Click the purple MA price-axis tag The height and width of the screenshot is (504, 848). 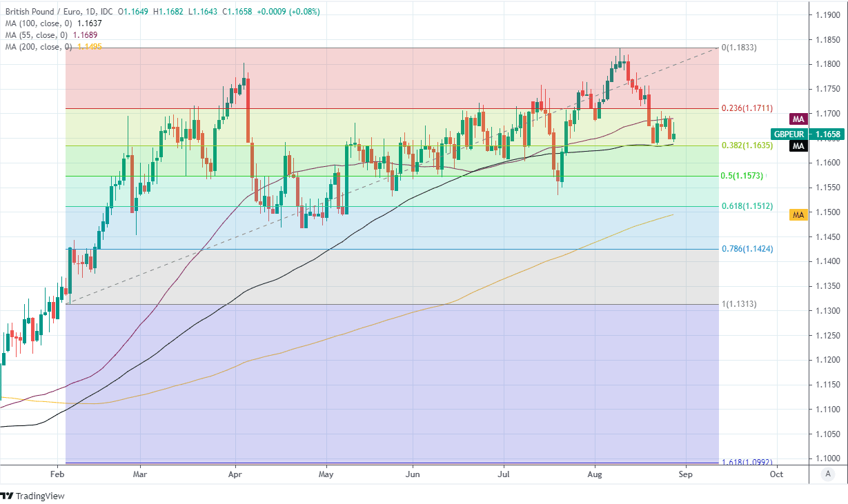click(x=799, y=119)
